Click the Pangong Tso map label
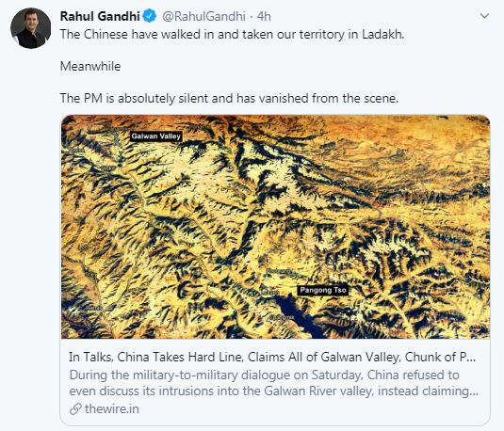Image resolution: width=504 pixels, height=431 pixels. (323, 291)
